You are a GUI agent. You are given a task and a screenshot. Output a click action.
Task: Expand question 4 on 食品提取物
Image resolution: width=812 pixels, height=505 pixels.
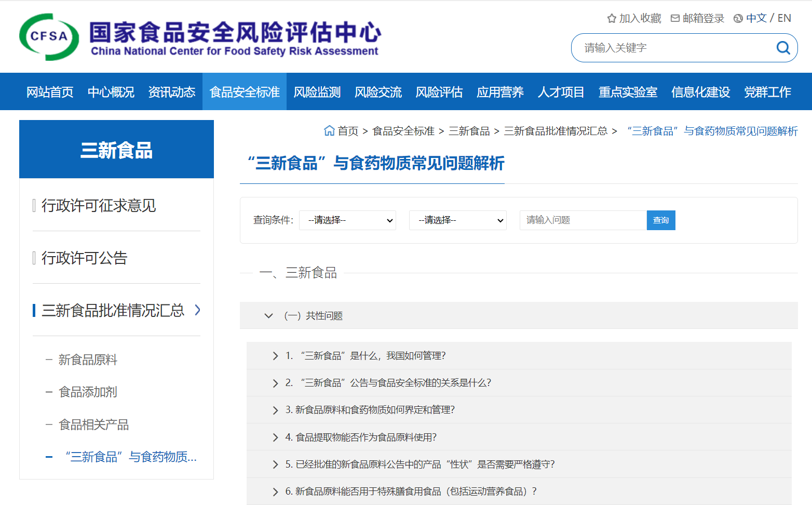pyautogui.click(x=275, y=437)
